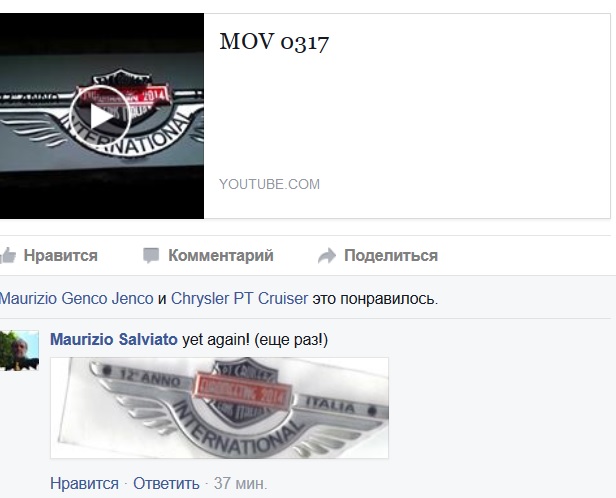
Task: Open the Chrysler PT Cruiser page link
Action: 239,299
